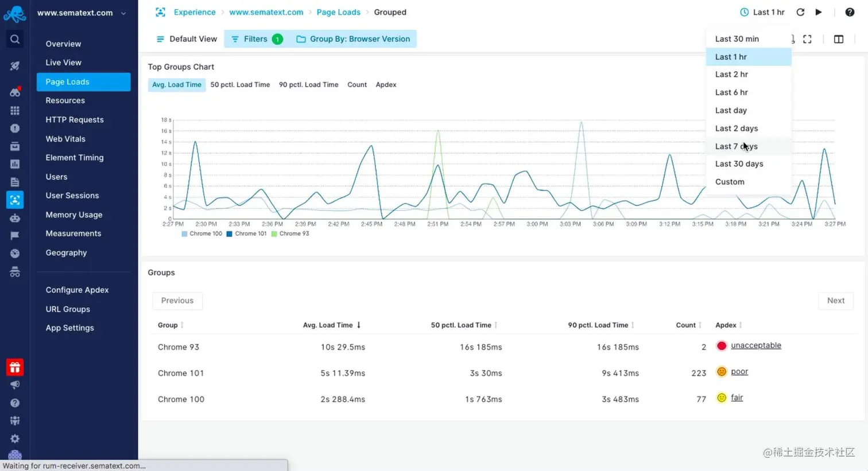Select Last day time range
The height and width of the screenshot is (471, 868).
(x=749, y=110)
